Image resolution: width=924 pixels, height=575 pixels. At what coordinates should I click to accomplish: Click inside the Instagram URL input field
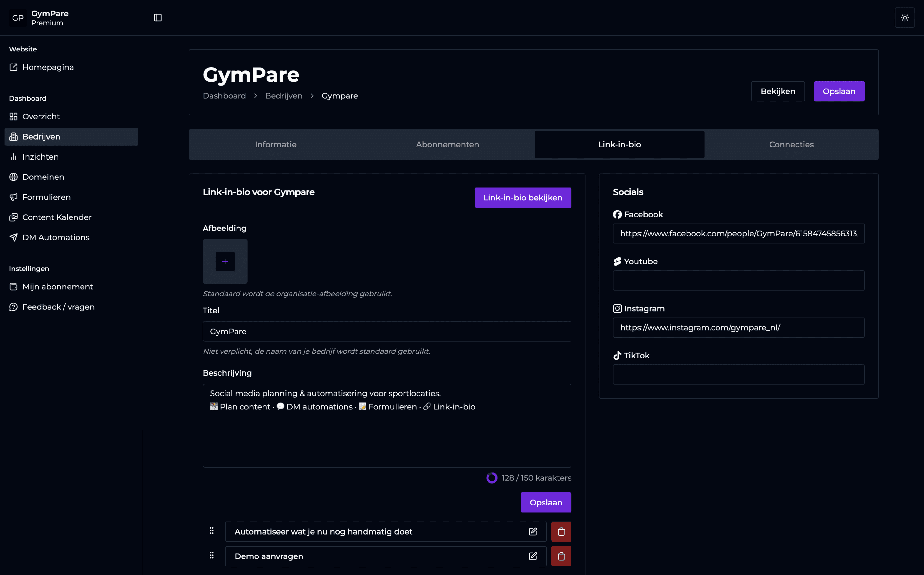[x=738, y=327]
